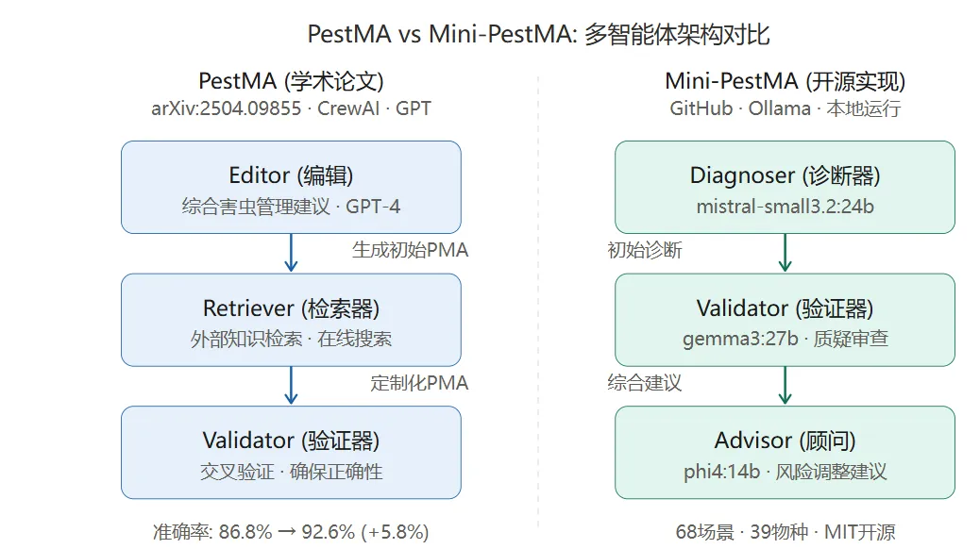This screenshot has width=980, height=549.
Task: Click the 定制化PMA arrow label
Action: (419, 383)
